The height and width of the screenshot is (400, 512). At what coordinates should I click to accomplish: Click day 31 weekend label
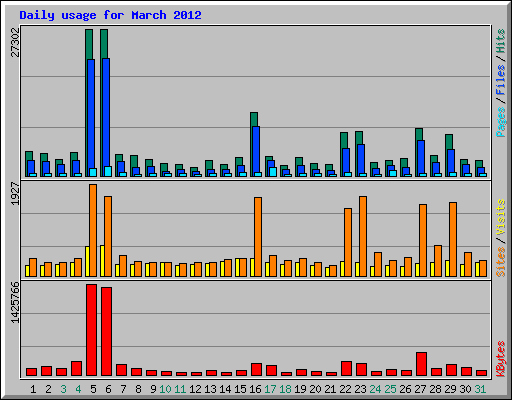point(480,389)
